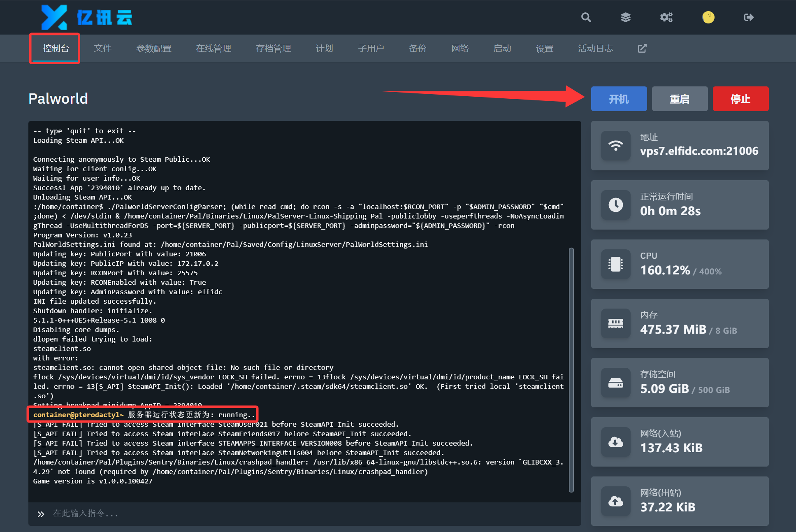Screen dimensions: 796x532
Task: Open the yellow user avatar
Action: [708, 17]
